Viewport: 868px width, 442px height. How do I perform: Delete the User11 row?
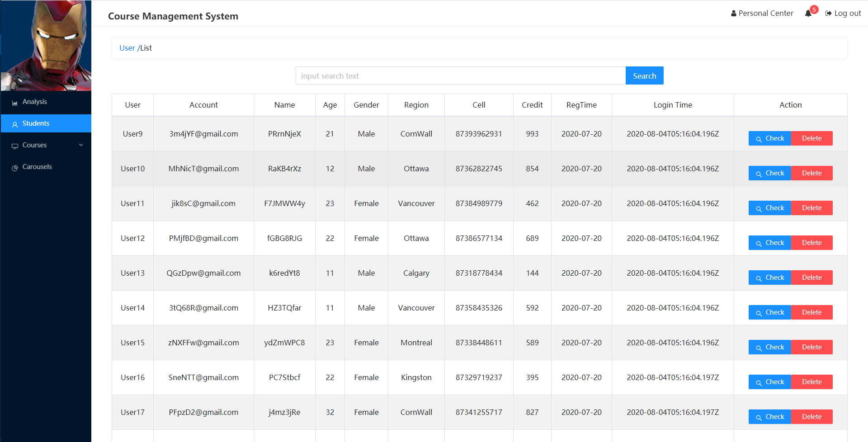point(812,208)
